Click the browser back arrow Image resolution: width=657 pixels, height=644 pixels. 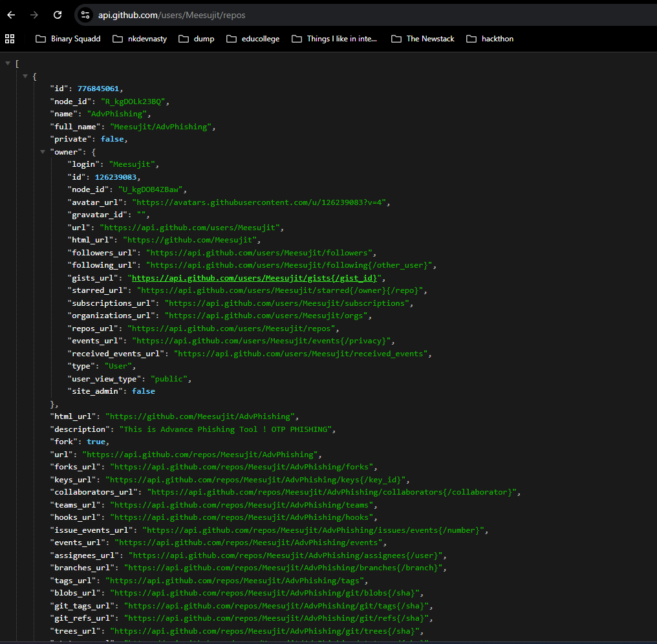[x=11, y=15]
